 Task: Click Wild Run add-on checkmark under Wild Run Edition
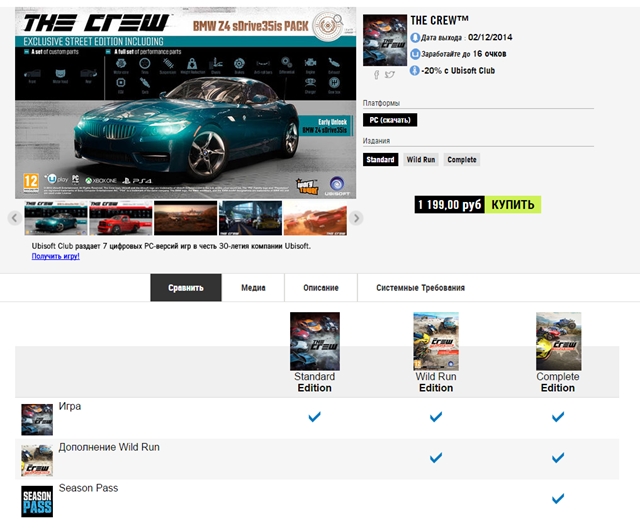pyautogui.click(x=436, y=458)
